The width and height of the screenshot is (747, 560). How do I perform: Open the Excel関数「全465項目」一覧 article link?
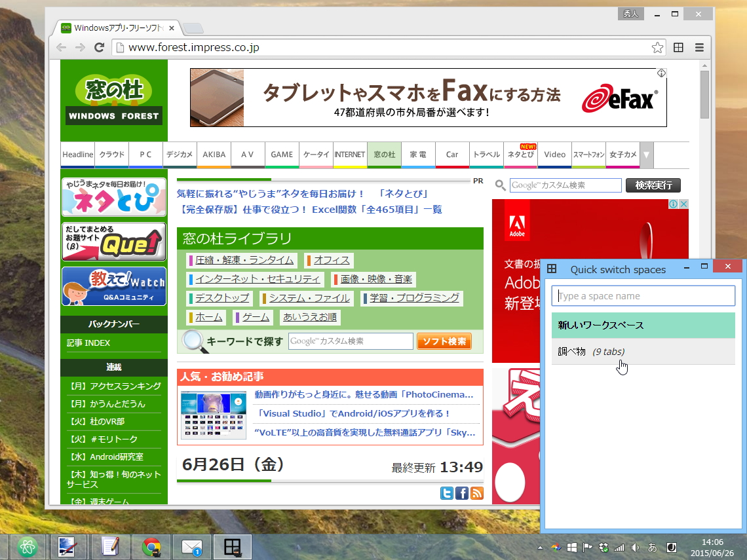coord(377,210)
